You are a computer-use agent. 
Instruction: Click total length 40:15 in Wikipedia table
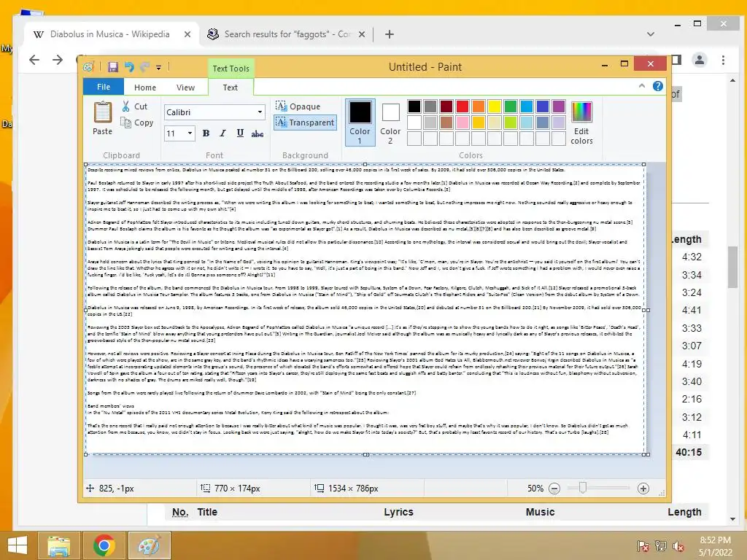point(689,452)
